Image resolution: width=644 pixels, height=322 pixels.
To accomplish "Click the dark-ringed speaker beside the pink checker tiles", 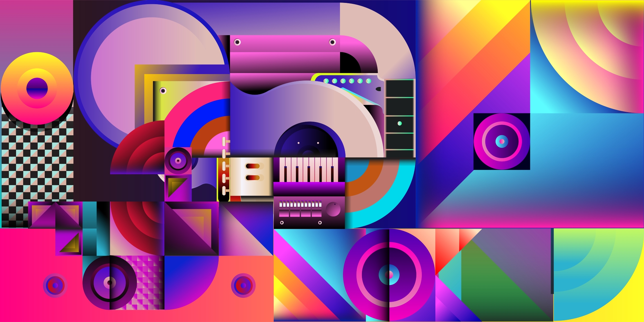I will coord(109,283).
